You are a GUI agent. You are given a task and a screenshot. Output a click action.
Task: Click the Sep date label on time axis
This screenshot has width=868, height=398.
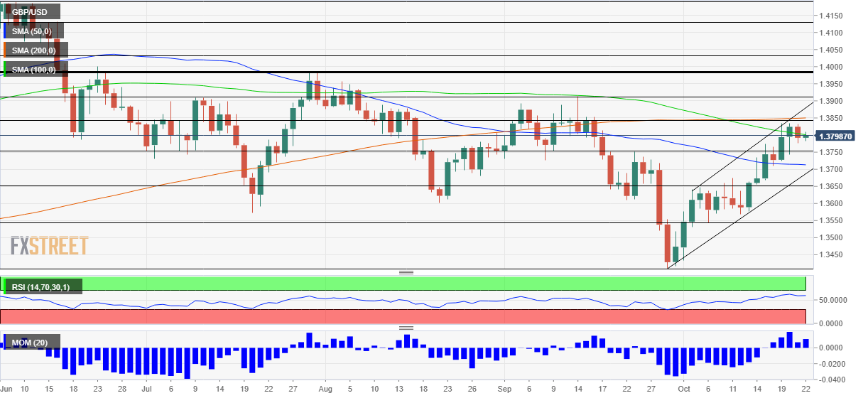(504, 389)
